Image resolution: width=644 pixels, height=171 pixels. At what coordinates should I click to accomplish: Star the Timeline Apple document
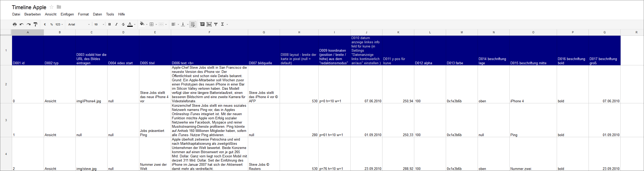click(52, 7)
